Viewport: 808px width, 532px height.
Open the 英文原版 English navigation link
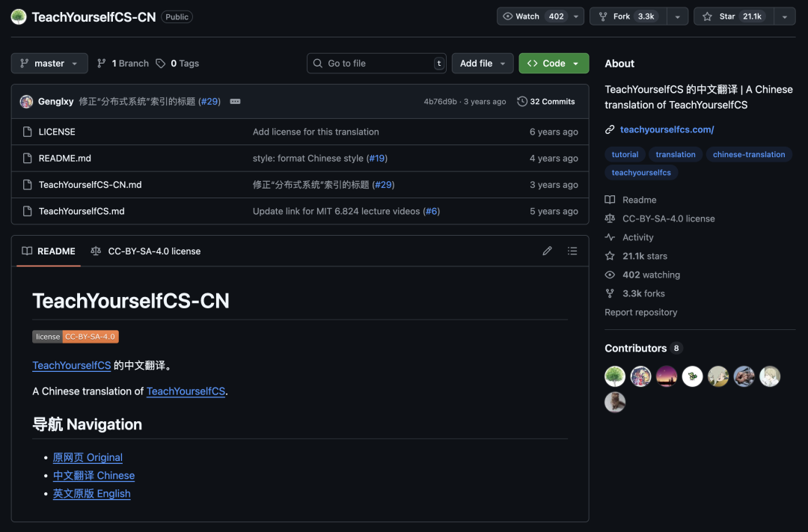coord(92,493)
